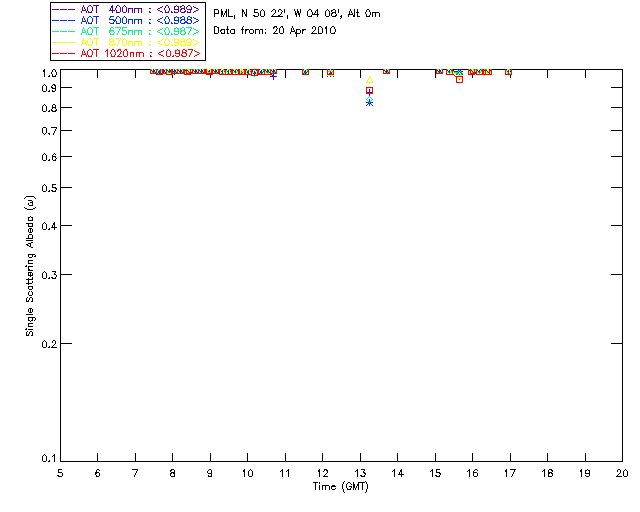Click the purple plus marker before 11 GMT
640x512 pixels.
pos(273,76)
